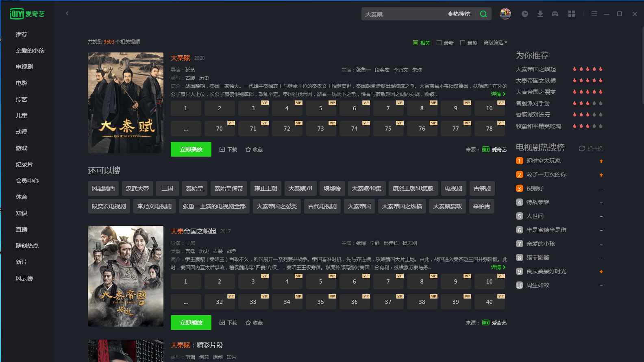Image resolution: width=644 pixels, height=362 pixels.
Task: Click the iQIYI logo
Action: [27, 14]
